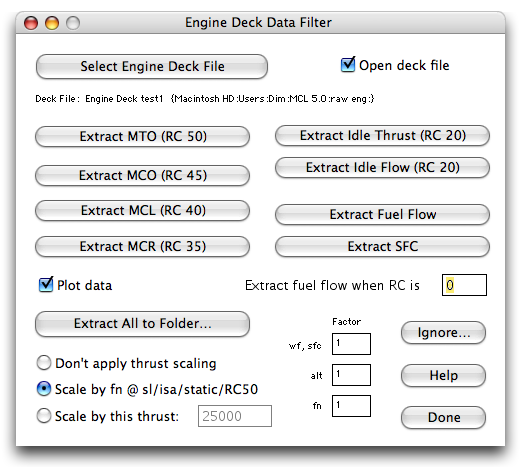Toggle the Plot data checkbox
The width and height of the screenshot is (527, 467).
coord(46,284)
